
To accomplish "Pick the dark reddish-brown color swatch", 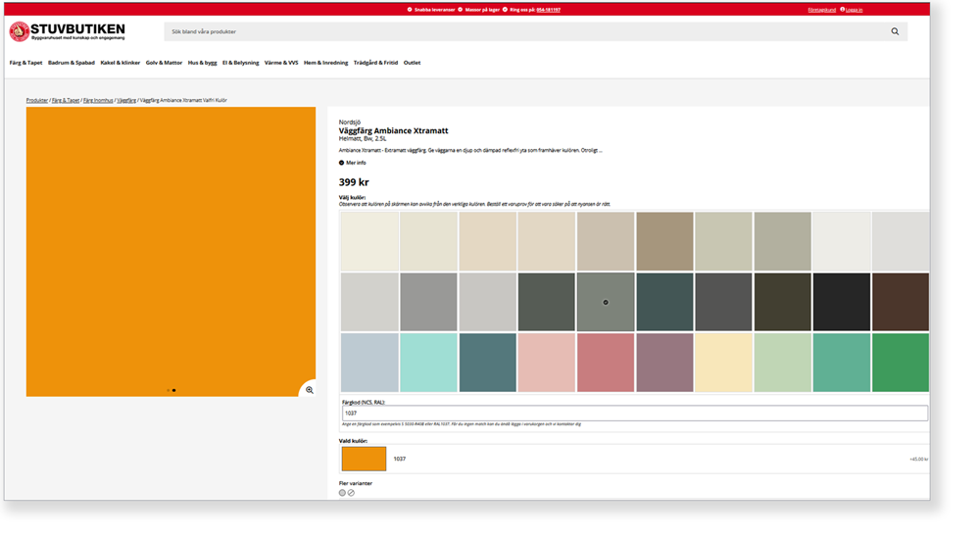I will (901, 302).
